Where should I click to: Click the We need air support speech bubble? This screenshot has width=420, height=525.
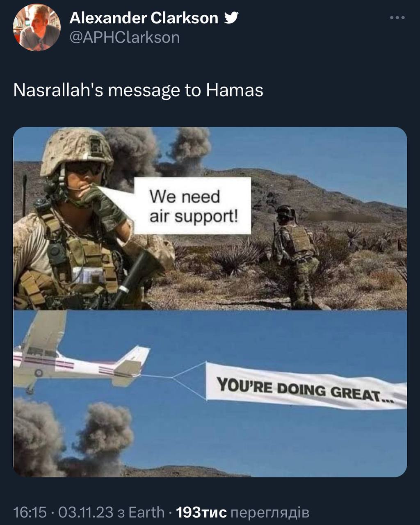[193, 206]
